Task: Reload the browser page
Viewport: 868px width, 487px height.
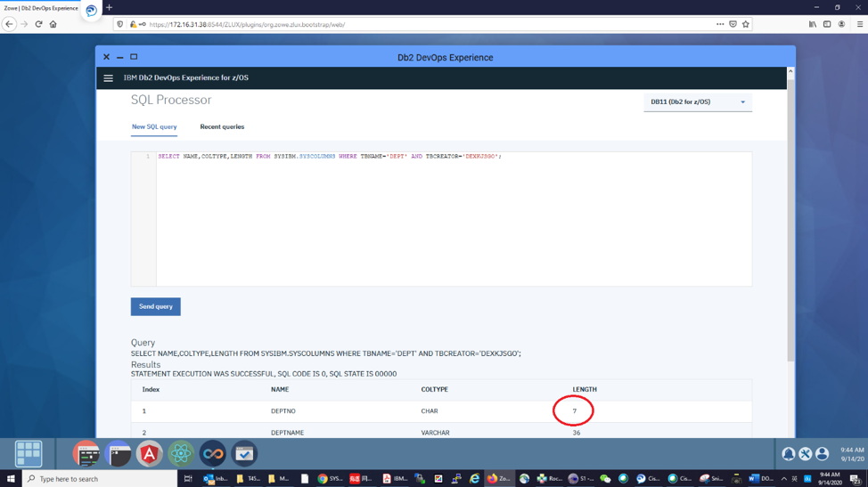Action: click(38, 24)
